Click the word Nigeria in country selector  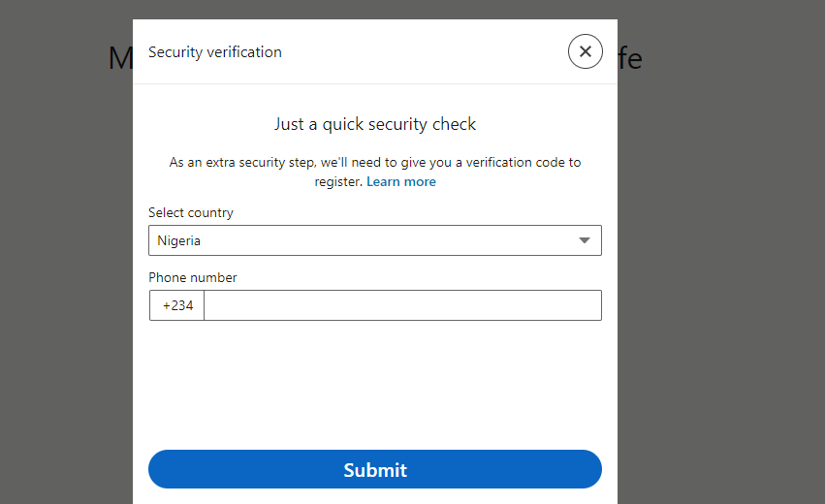coord(179,241)
